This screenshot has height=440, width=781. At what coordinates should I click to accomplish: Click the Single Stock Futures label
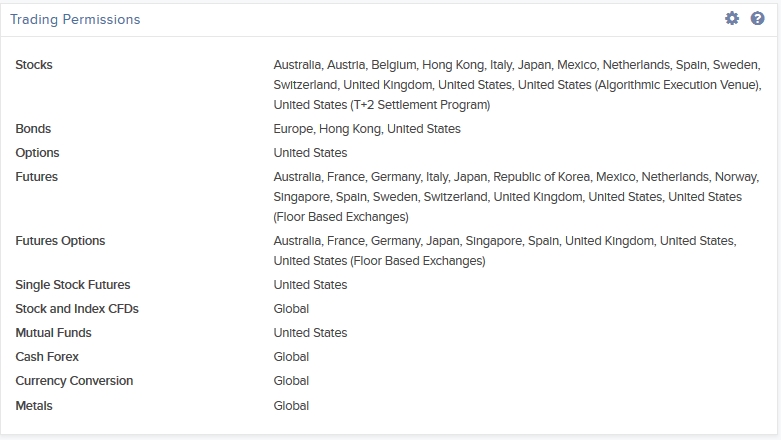73,285
